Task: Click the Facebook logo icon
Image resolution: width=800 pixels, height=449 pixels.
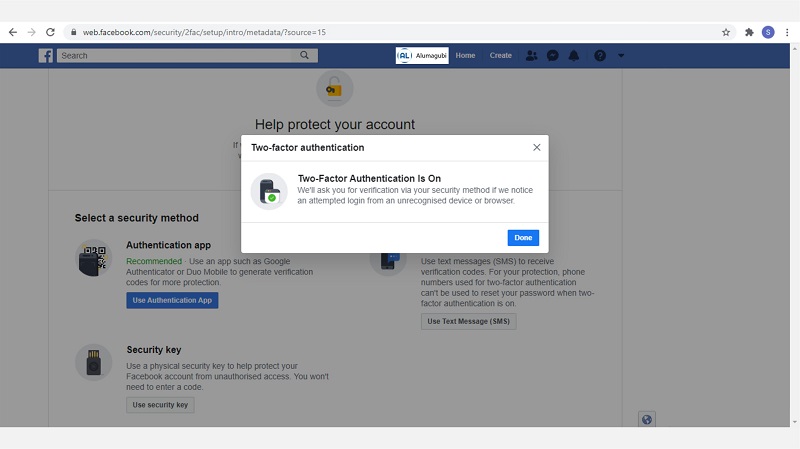Action: tap(46, 56)
